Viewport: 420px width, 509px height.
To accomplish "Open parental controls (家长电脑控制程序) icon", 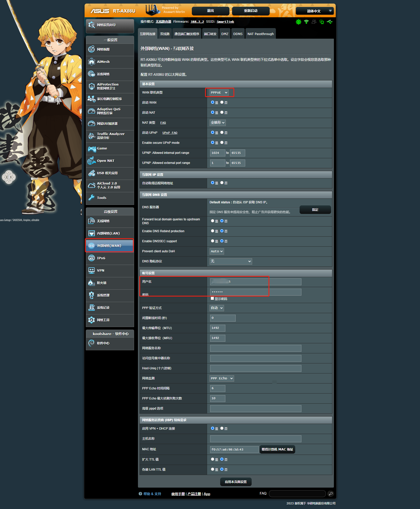I will click(92, 99).
